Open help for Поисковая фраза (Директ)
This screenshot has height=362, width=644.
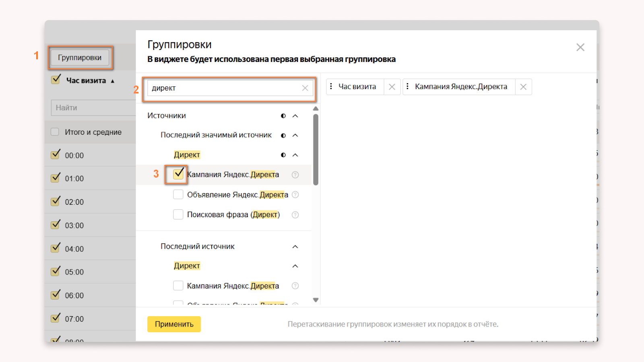(x=295, y=215)
